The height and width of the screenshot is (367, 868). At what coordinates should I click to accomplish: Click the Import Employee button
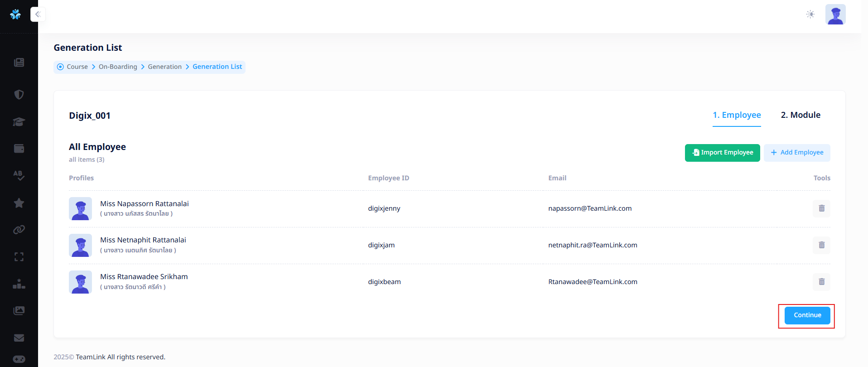pos(722,153)
